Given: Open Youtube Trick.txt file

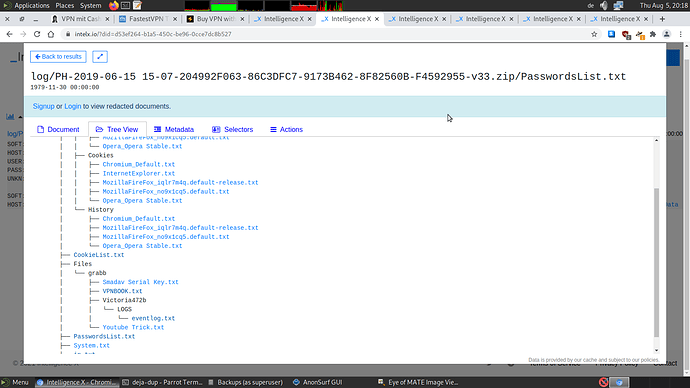Looking at the screenshot, I should (133, 327).
